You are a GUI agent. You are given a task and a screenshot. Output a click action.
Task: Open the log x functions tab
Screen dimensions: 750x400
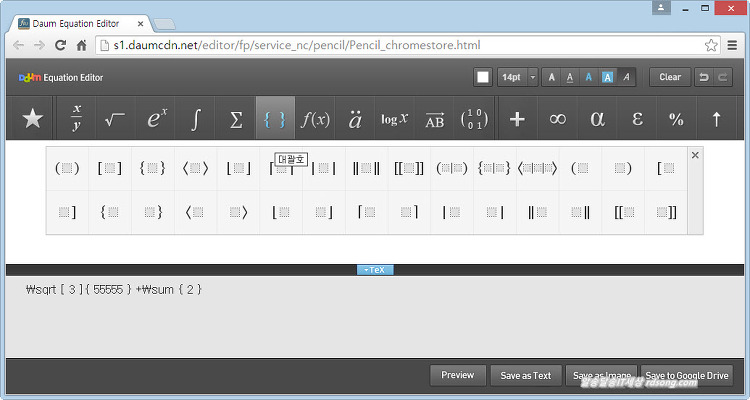coord(395,119)
